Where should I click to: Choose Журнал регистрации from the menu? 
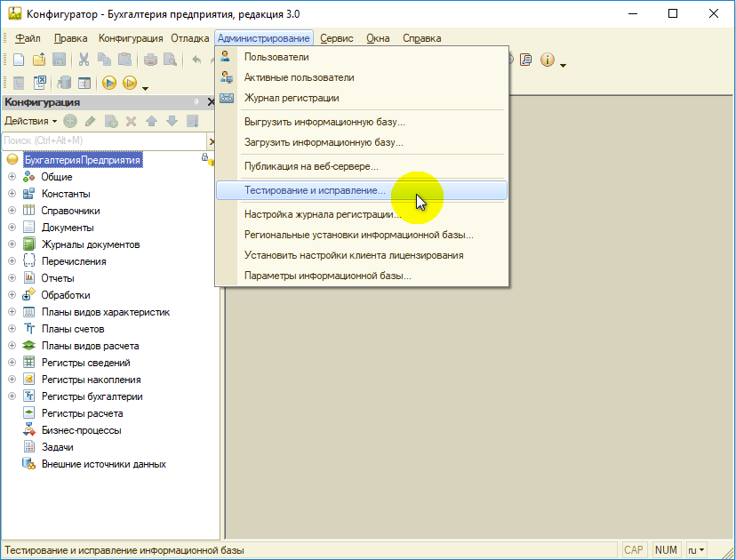(292, 98)
